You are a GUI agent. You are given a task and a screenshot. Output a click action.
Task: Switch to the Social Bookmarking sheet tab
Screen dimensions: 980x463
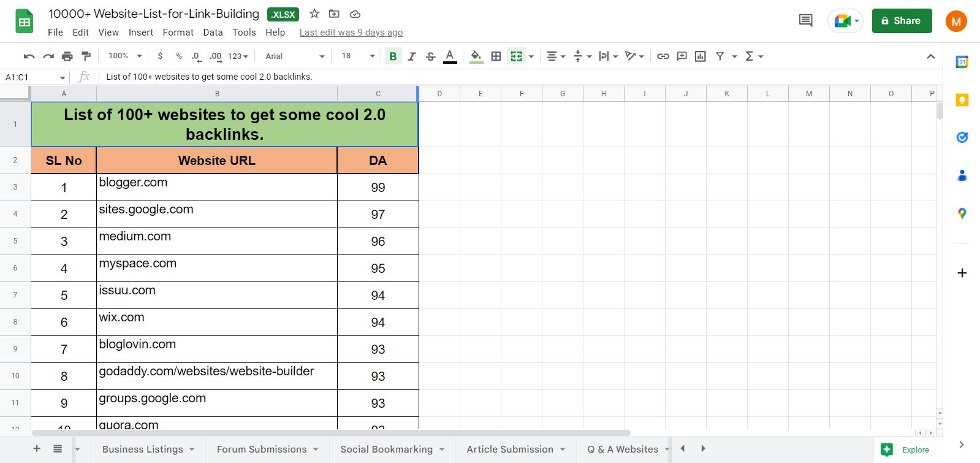(386, 450)
